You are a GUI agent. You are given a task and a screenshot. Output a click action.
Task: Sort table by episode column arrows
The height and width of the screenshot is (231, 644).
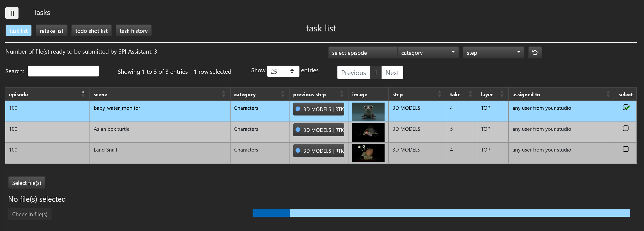click(83, 94)
